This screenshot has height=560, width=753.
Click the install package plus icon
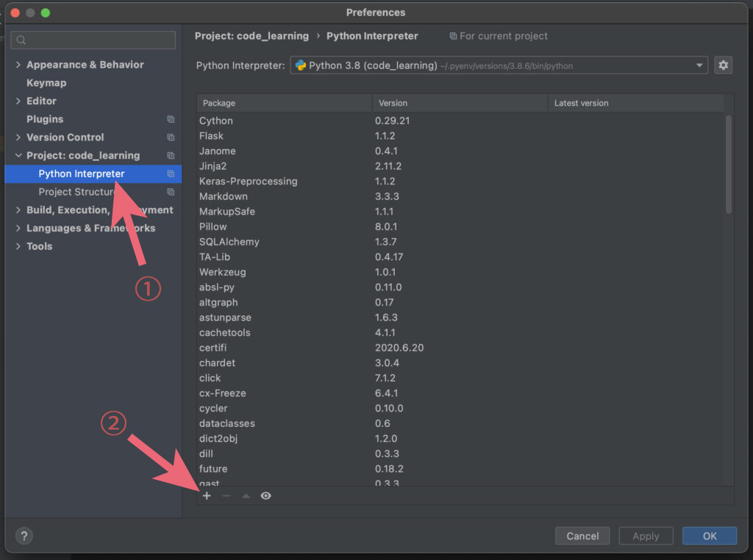point(207,496)
